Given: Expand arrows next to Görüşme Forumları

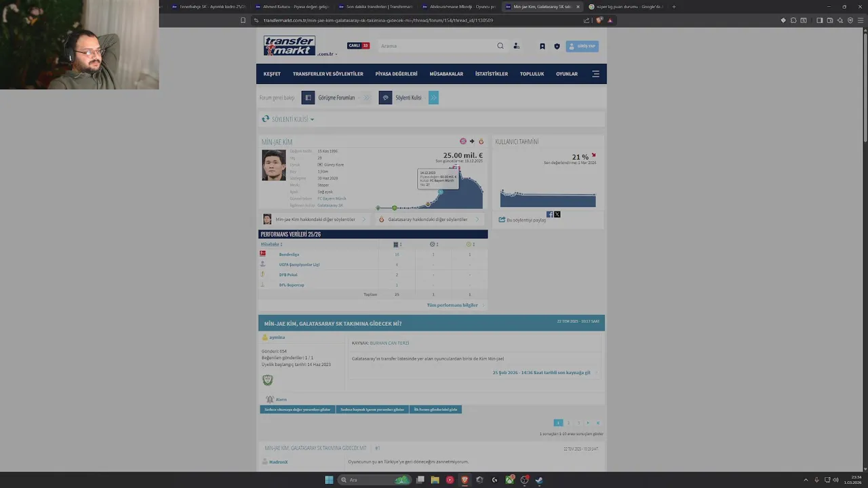Looking at the screenshot, I should point(366,98).
